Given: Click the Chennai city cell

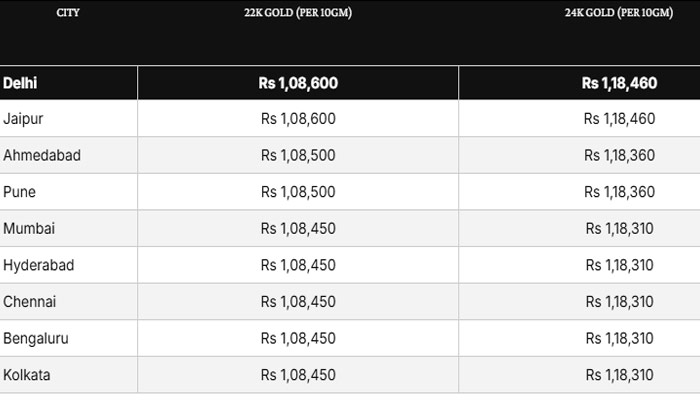Looking at the screenshot, I should tap(29, 302).
